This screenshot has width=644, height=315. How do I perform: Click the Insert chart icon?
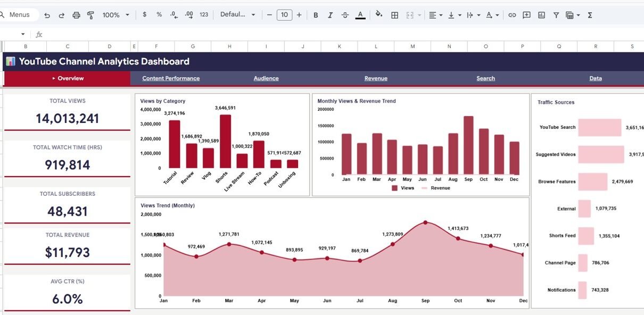[541, 15]
